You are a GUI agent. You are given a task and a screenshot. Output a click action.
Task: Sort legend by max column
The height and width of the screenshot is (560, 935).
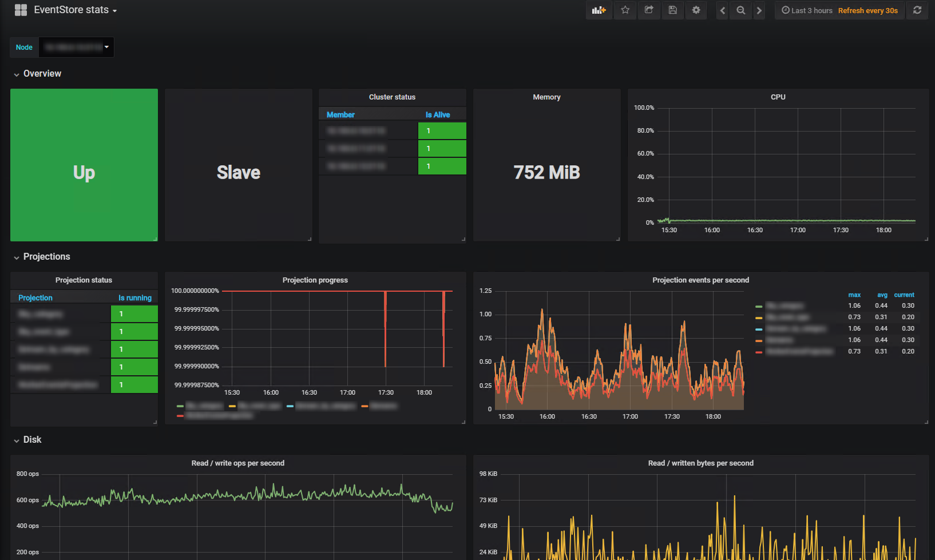click(x=854, y=295)
